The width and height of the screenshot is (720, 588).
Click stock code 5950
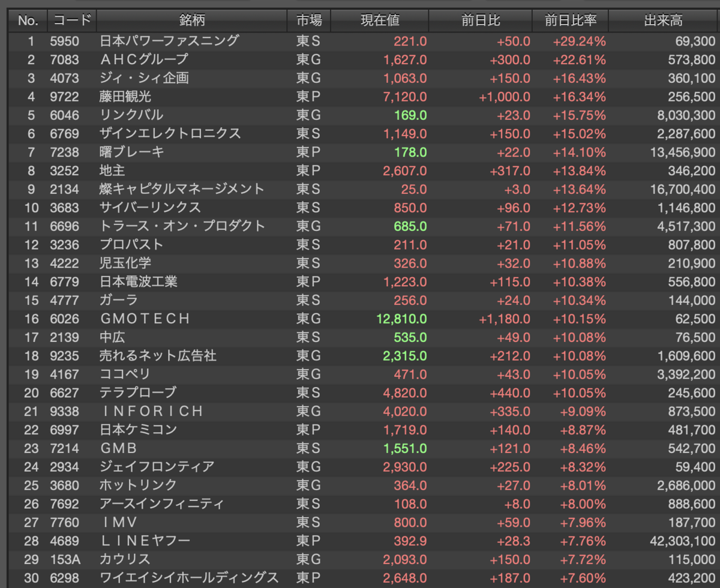point(64,41)
